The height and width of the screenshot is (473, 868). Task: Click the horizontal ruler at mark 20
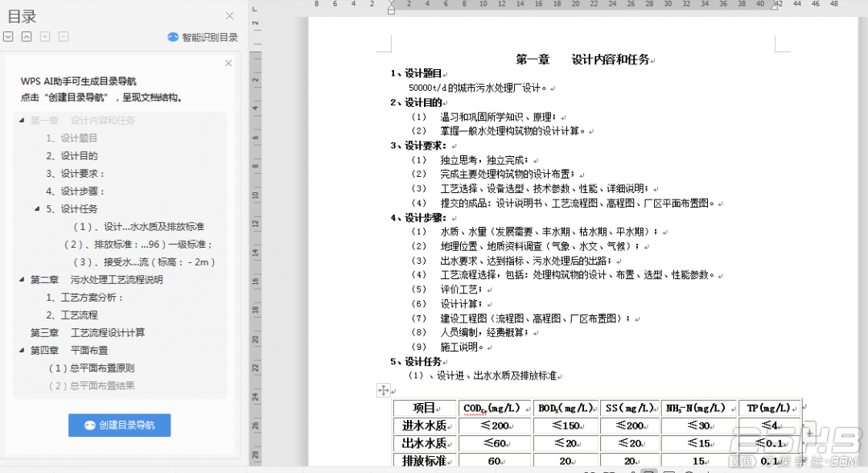coord(575,4)
